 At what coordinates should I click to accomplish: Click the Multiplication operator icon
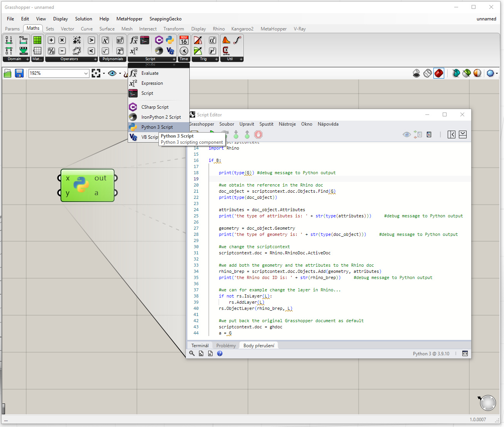click(62, 40)
